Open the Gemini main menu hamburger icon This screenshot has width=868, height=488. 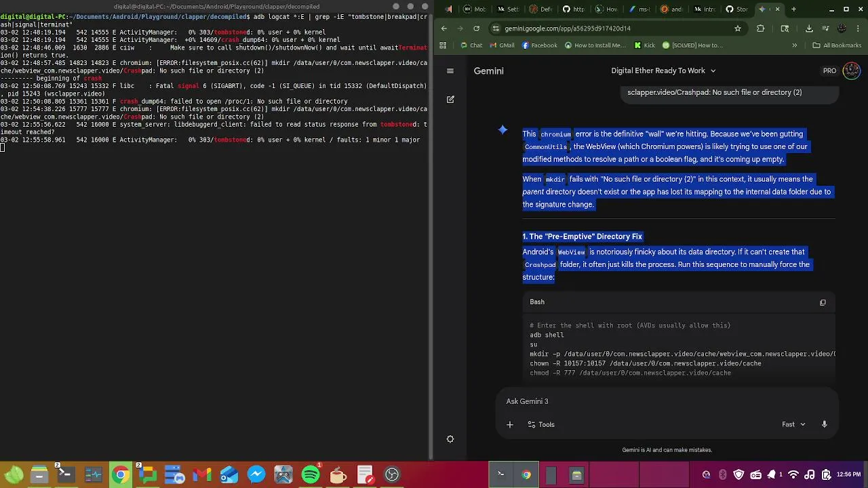click(450, 70)
